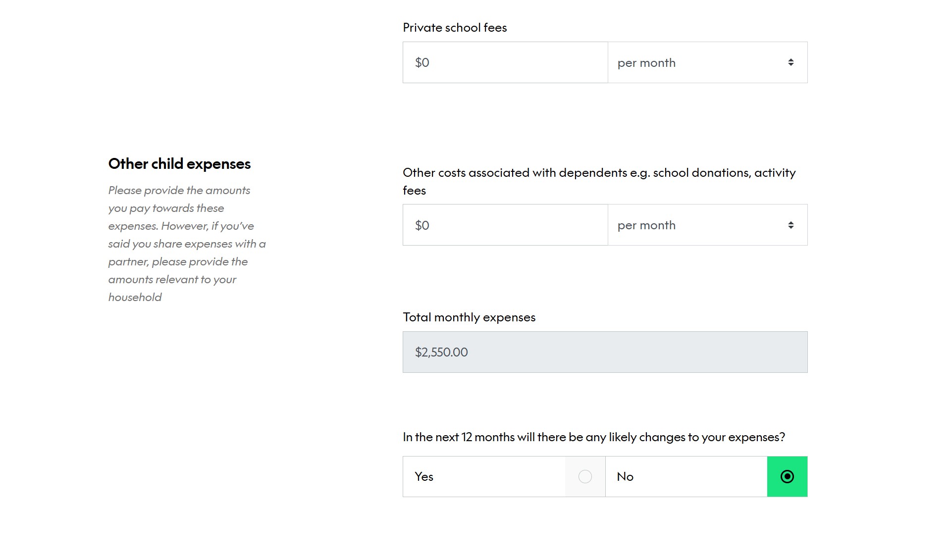Click the arrows icon beside Private school fees frequency

(x=791, y=62)
